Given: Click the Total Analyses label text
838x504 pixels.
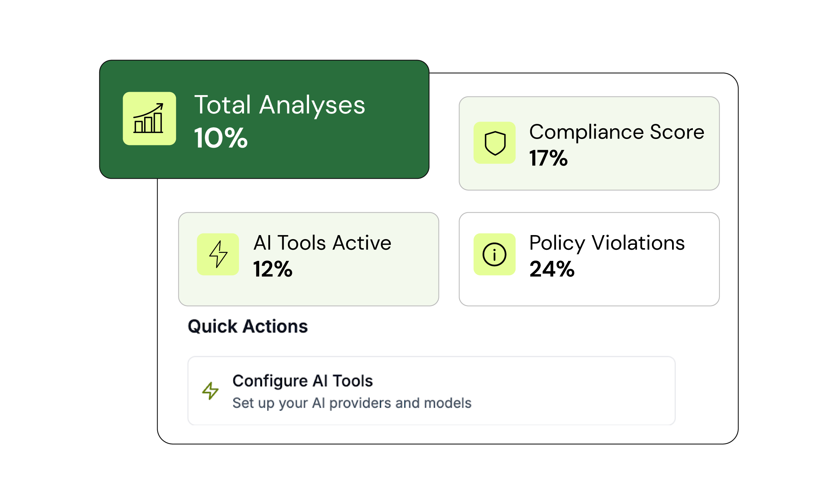Looking at the screenshot, I should pos(280,105).
